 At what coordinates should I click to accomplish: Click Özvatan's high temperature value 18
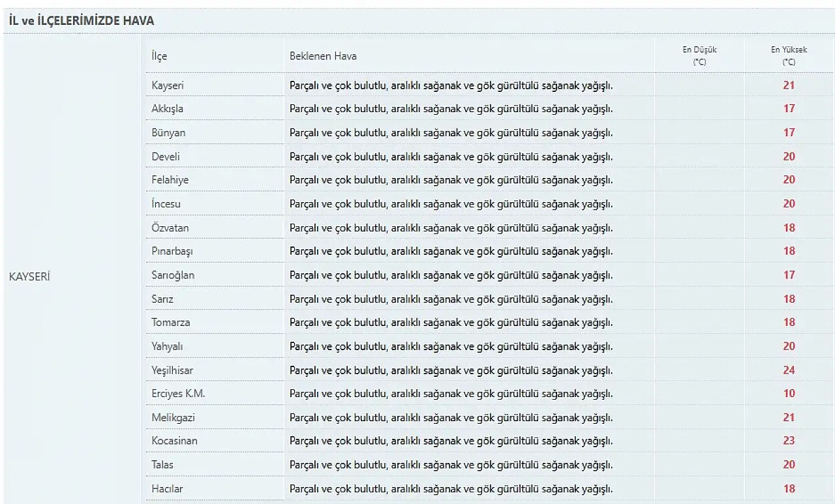coord(789,228)
